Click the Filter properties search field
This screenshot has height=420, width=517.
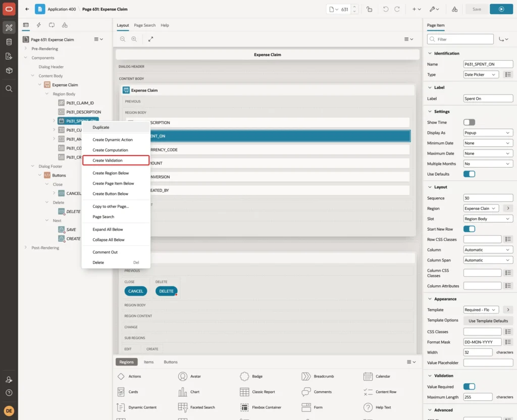(x=460, y=39)
